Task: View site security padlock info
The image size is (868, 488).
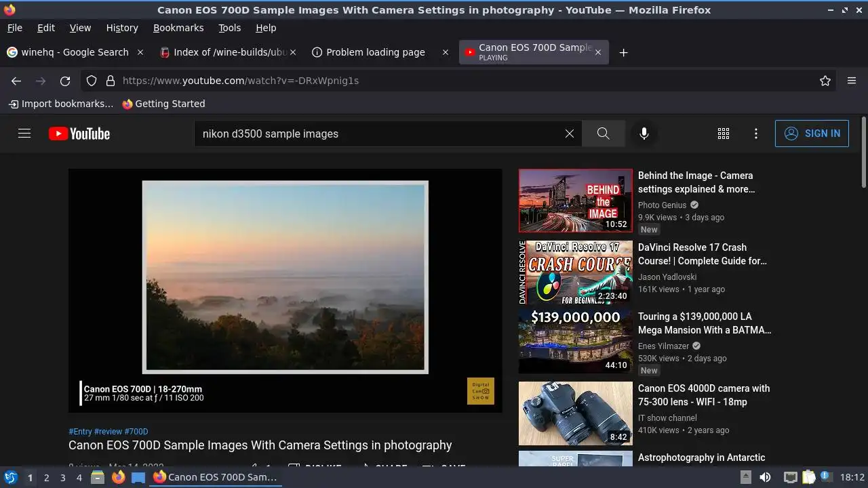Action: [x=111, y=81]
